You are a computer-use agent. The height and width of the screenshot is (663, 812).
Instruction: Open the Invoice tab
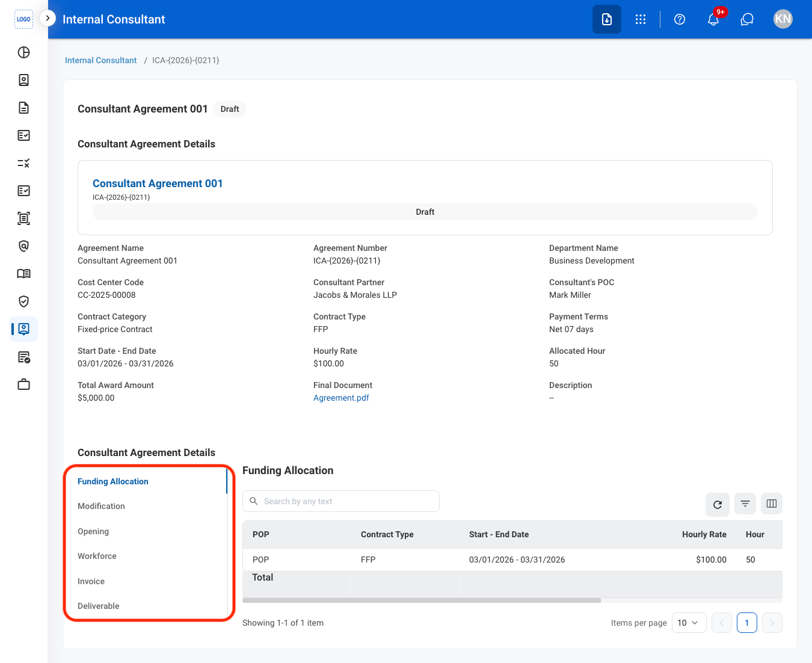point(91,581)
